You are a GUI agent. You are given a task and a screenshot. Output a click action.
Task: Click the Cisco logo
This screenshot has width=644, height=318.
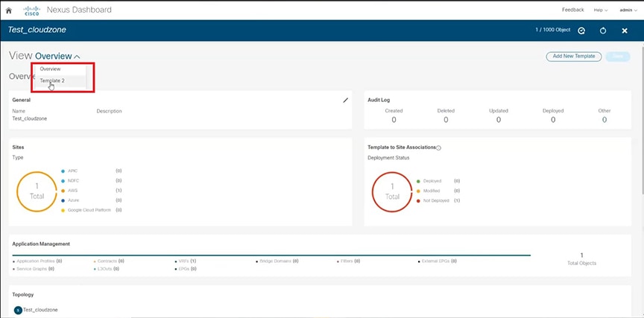coord(31,10)
